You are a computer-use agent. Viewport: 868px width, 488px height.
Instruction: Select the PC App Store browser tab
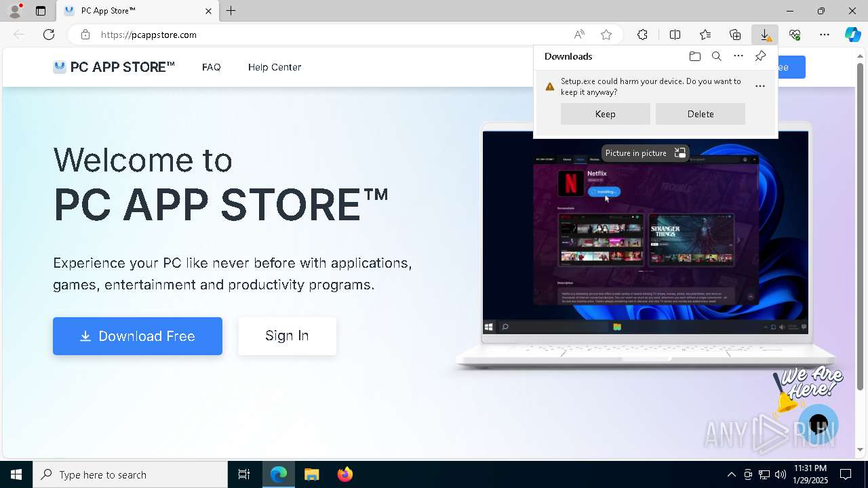(x=138, y=11)
